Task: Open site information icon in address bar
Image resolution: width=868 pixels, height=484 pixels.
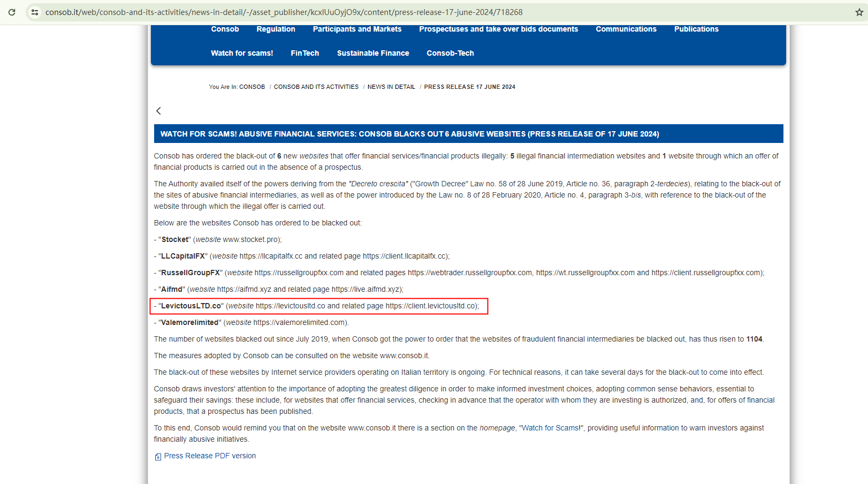Action: point(35,12)
